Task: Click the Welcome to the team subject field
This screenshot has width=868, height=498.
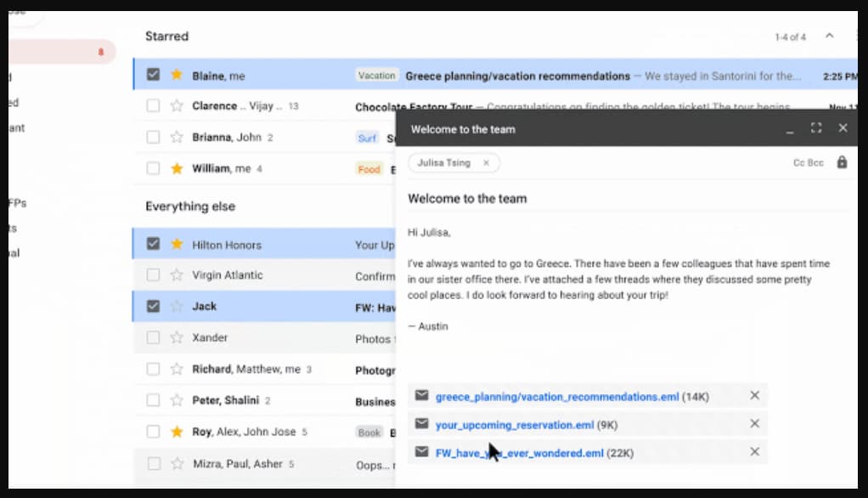Action: pos(595,199)
